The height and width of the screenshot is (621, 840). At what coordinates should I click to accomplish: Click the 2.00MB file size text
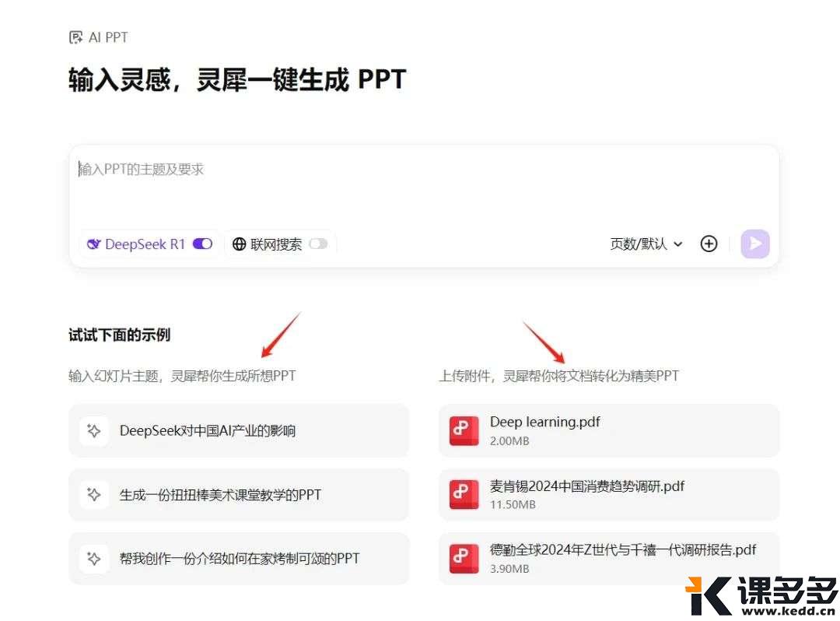(509, 441)
